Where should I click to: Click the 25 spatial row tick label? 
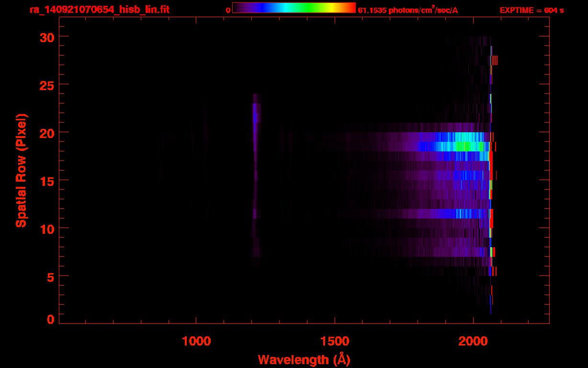pyautogui.click(x=48, y=85)
